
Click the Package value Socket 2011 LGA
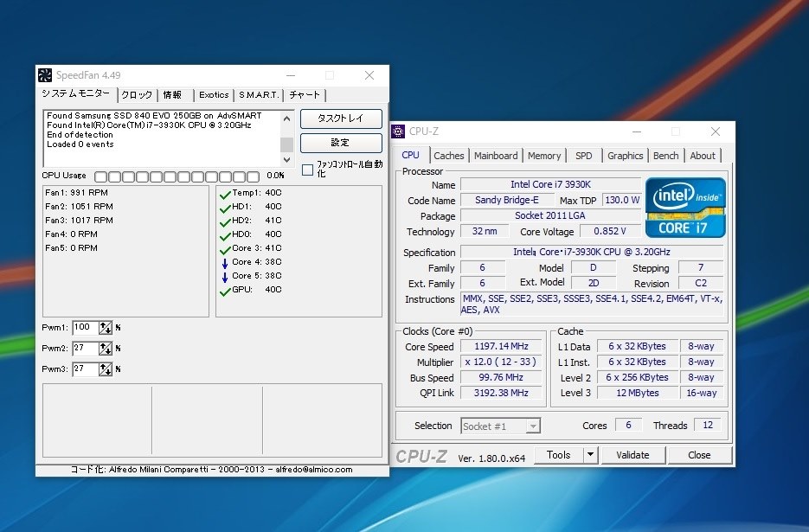click(x=550, y=215)
